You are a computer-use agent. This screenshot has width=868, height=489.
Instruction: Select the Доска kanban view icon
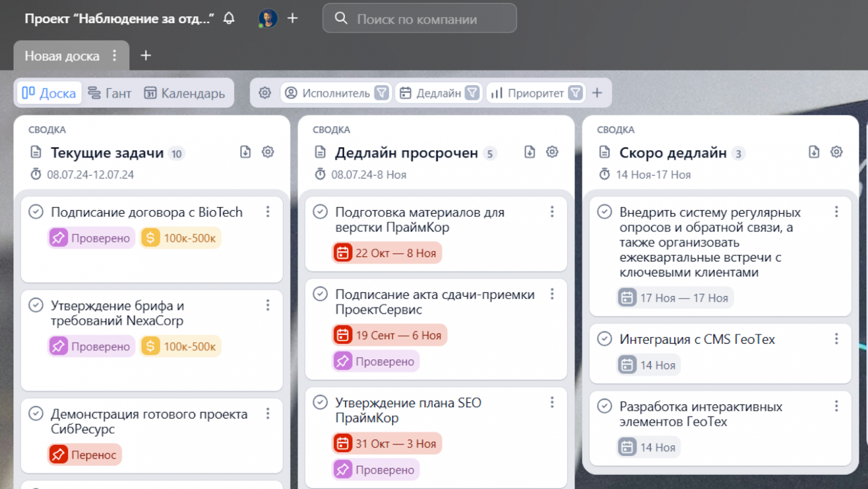point(29,93)
